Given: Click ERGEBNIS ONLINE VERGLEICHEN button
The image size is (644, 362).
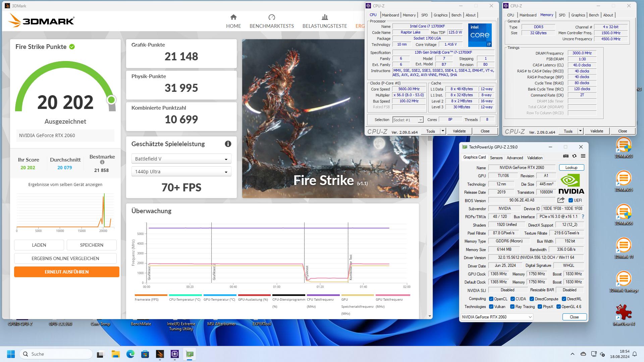Looking at the screenshot, I should coord(65,258).
